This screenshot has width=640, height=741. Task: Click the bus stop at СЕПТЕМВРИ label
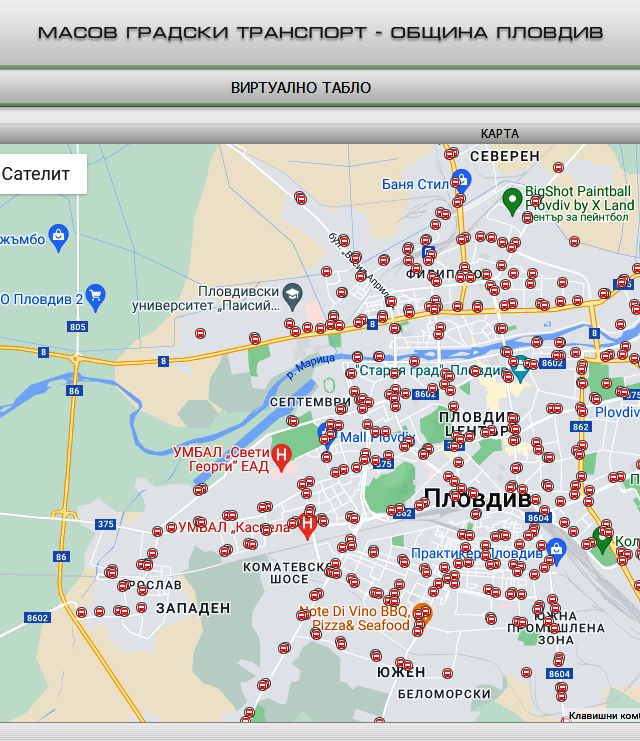click(341, 409)
